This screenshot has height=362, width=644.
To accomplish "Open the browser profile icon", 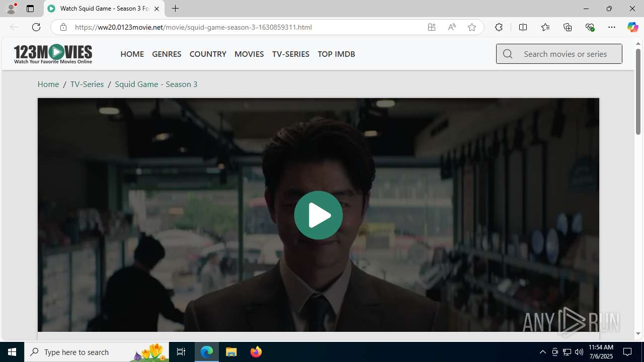I will [x=11, y=9].
